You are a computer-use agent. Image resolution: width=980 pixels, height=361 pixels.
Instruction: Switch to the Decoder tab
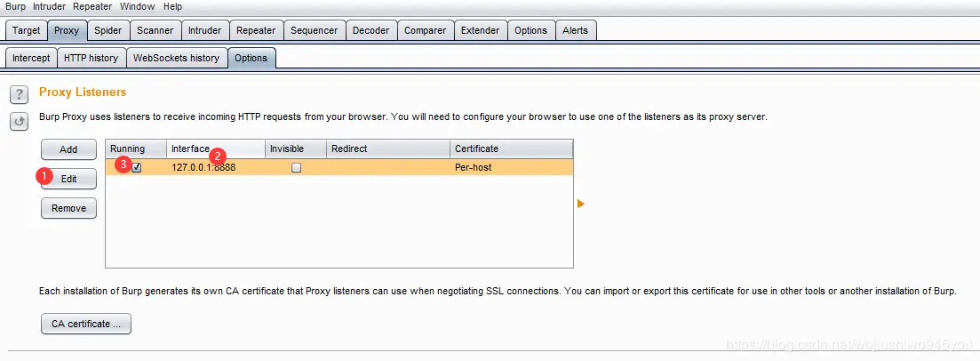pos(371,30)
